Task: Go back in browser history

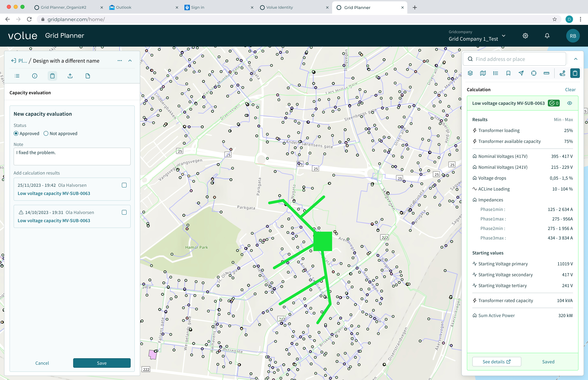Action: pyautogui.click(x=8, y=19)
